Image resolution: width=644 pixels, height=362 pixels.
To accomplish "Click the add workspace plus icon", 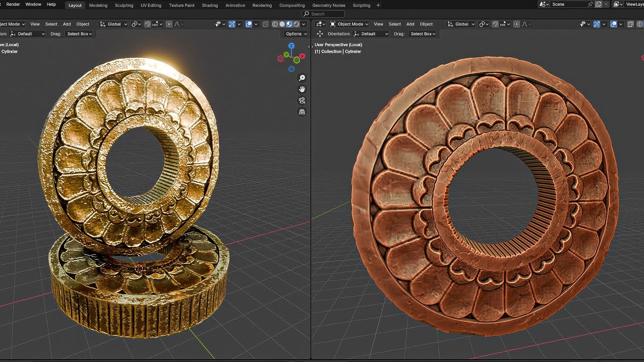I will (378, 5).
